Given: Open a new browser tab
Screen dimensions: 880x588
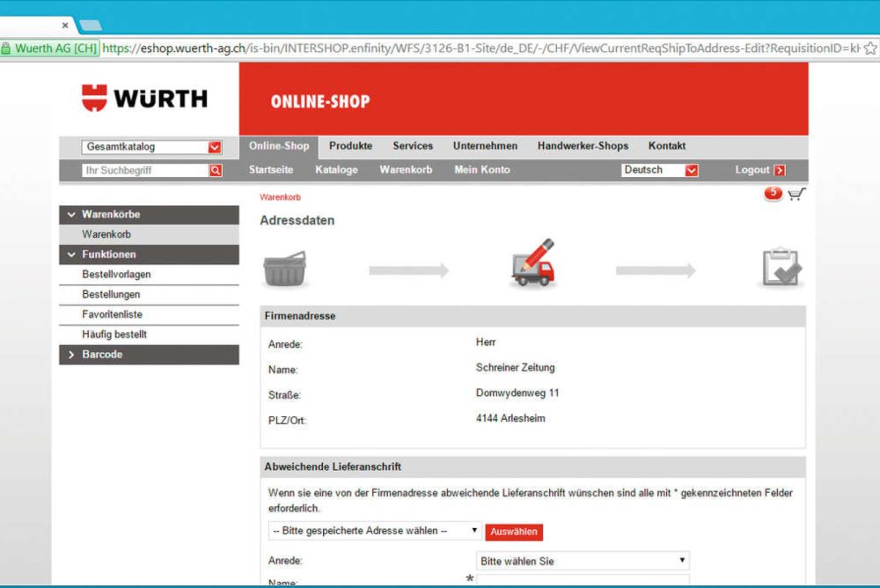Looking at the screenshot, I should [x=91, y=26].
